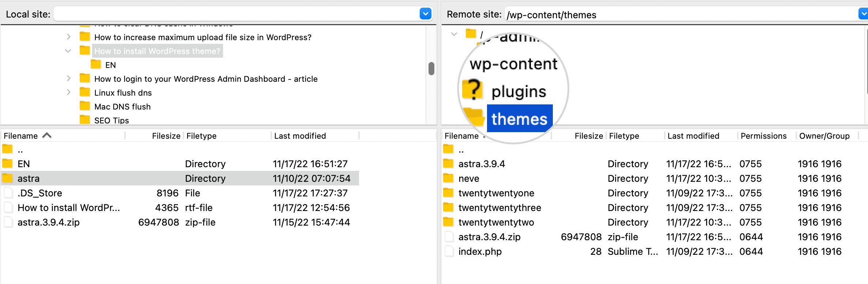Sort local list by Last modified column
Viewport: 868px width, 284px height.
[x=300, y=136]
